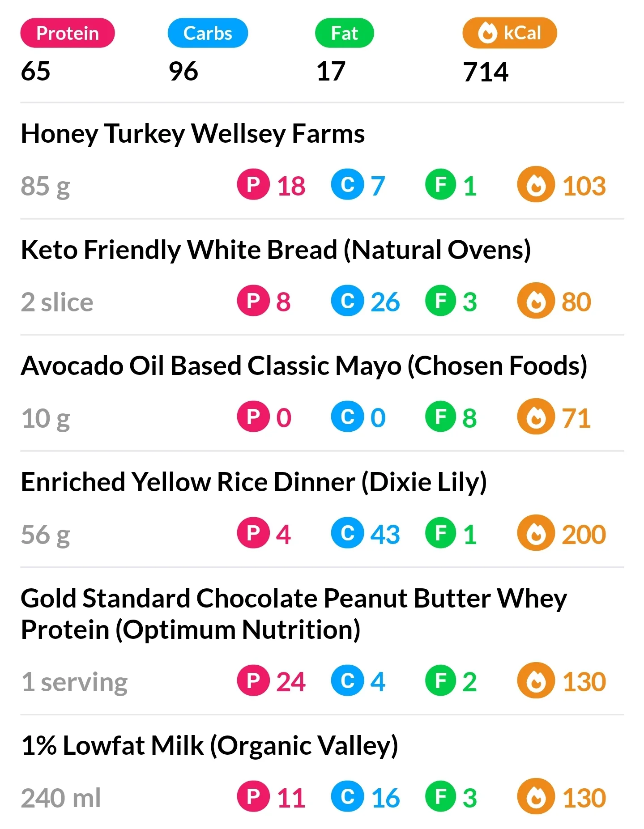This screenshot has width=644, height=829.
Task: Click the pink Protein badge
Action: [x=68, y=33]
